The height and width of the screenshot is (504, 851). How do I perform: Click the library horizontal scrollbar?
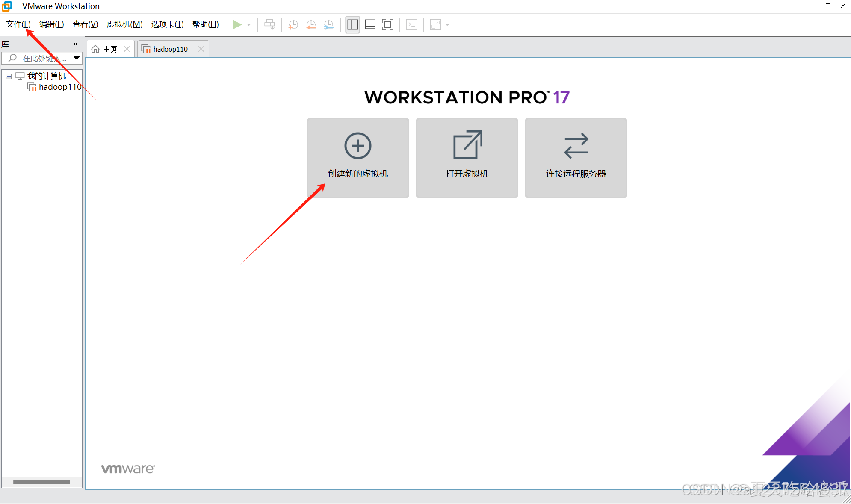(x=41, y=482)
